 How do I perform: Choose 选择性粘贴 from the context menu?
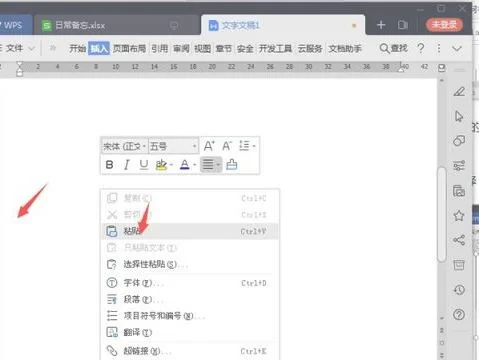[190, 264]
